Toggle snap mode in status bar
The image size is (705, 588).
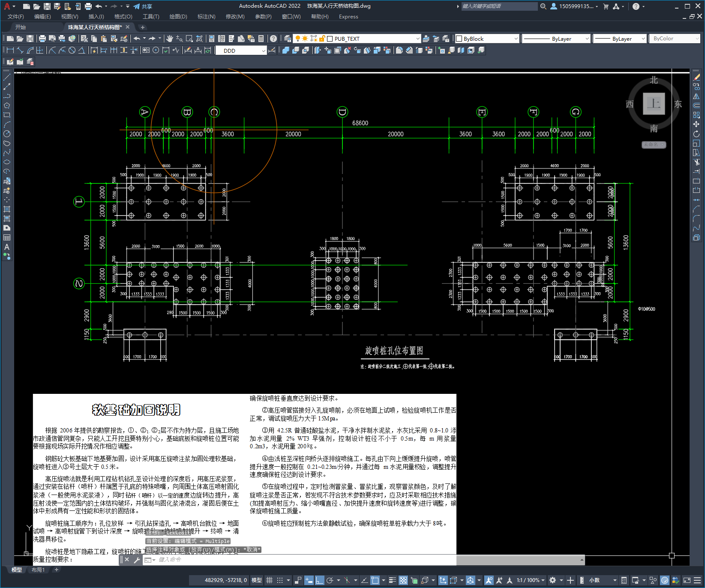(x=280, y=580)
